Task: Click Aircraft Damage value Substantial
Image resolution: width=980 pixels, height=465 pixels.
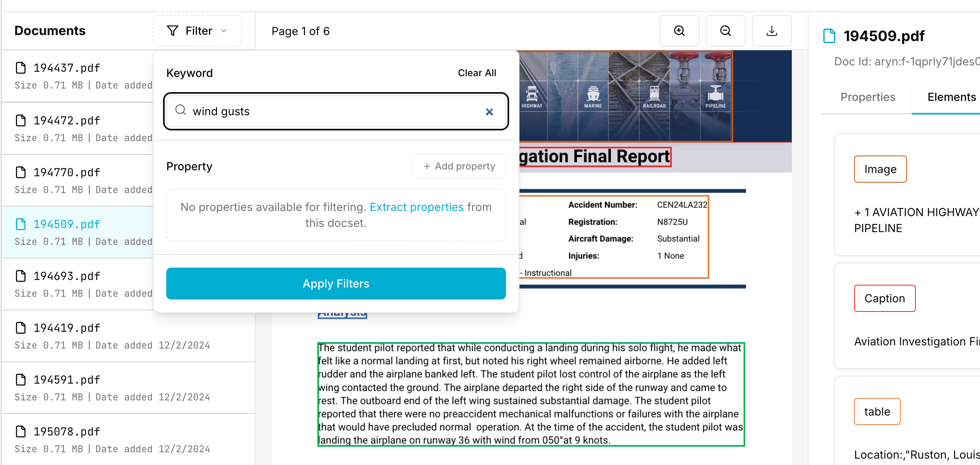Action: (x=678, y=239)
